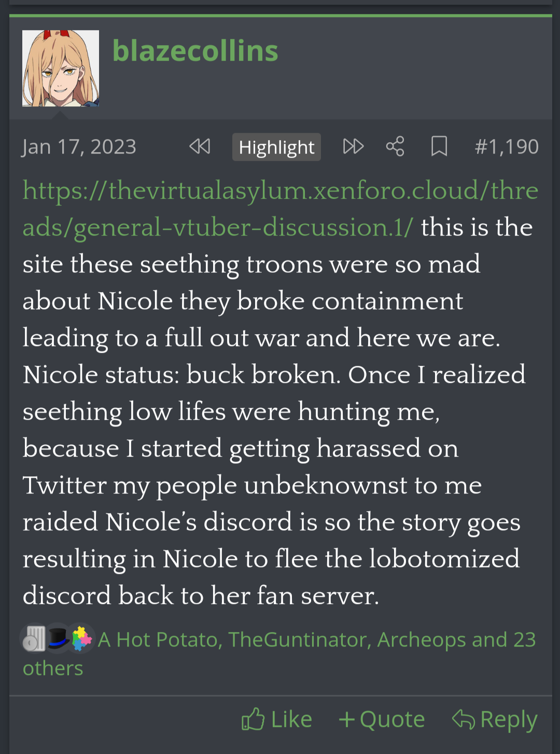This screenshot has height=754, width=560.
Task: Open post number #1,190 permalink
Action: click(507, 147)
